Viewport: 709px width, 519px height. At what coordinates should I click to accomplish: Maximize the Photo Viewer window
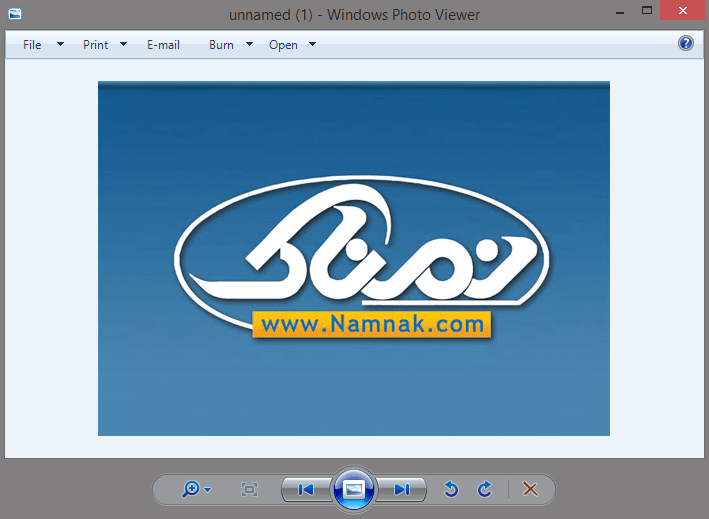647,11
